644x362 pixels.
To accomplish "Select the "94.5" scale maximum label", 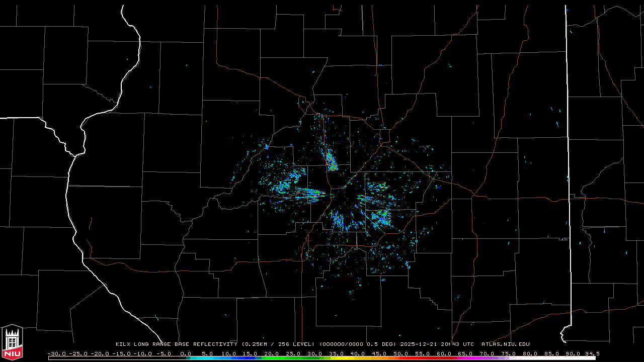I will pos(592,353).
